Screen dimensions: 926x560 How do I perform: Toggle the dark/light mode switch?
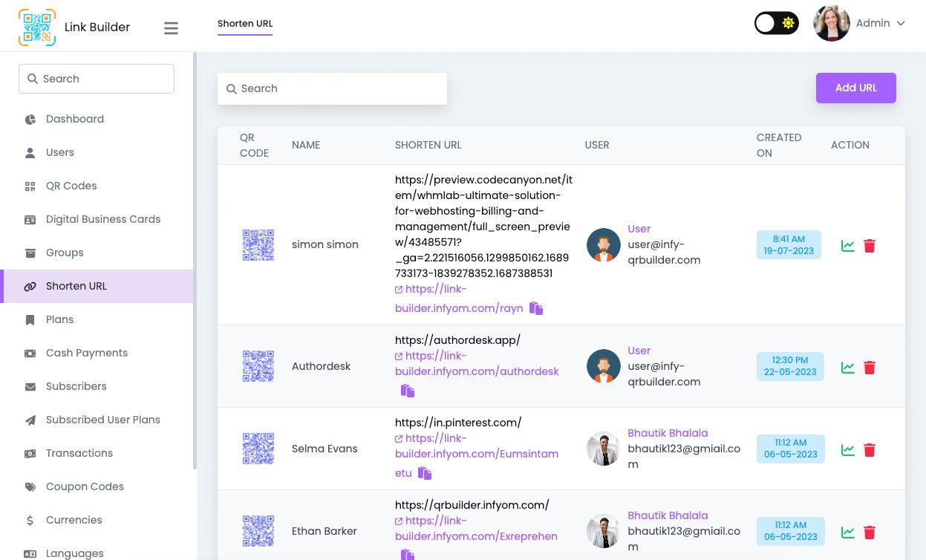(x=777, y=23)
